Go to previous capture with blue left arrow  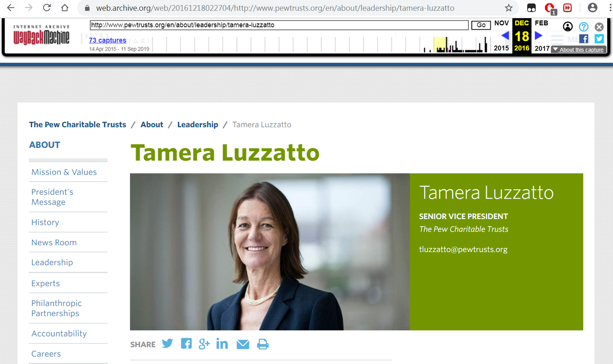point(505,35)
